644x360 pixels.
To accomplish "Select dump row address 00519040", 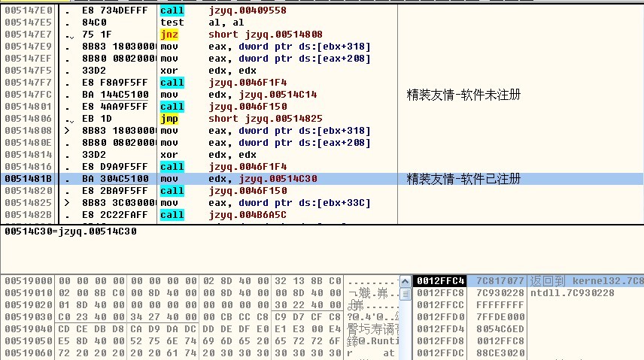I will (x=29, y=329).
